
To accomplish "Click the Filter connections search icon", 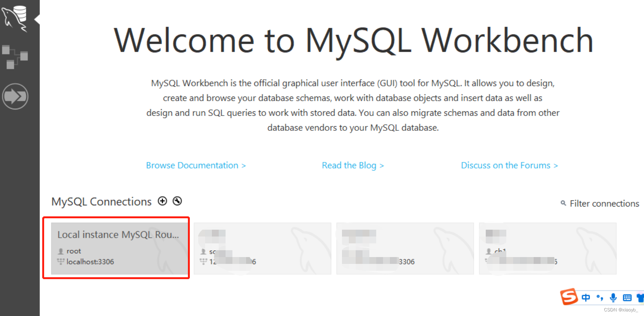I will [x=563, y=203].
